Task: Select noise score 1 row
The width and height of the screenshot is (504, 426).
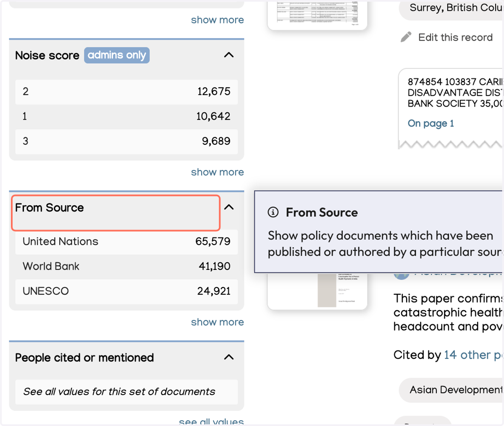Action: (x=126, y=116)
